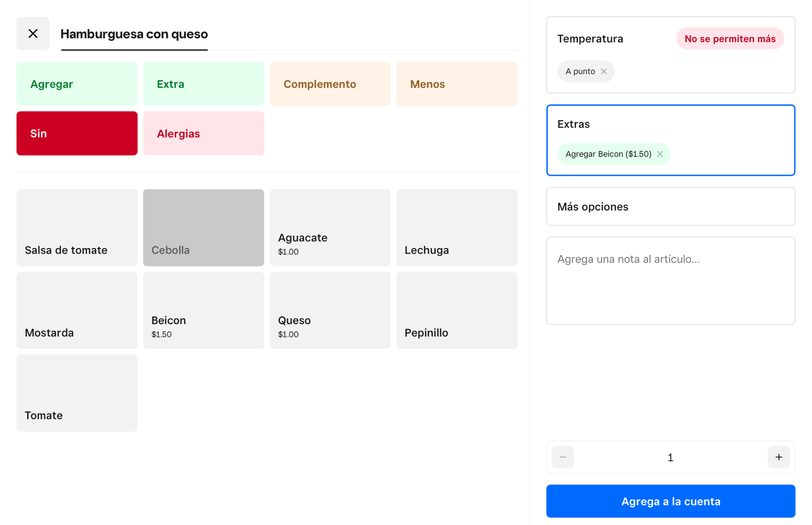Select the Extra modifier mode
Screen dimensions: 812x525
pos(203,84)
